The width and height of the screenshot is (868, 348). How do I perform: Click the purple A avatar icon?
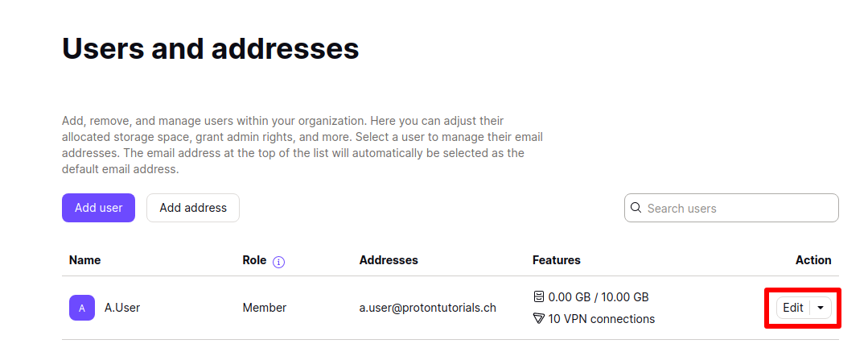(82, 308)
